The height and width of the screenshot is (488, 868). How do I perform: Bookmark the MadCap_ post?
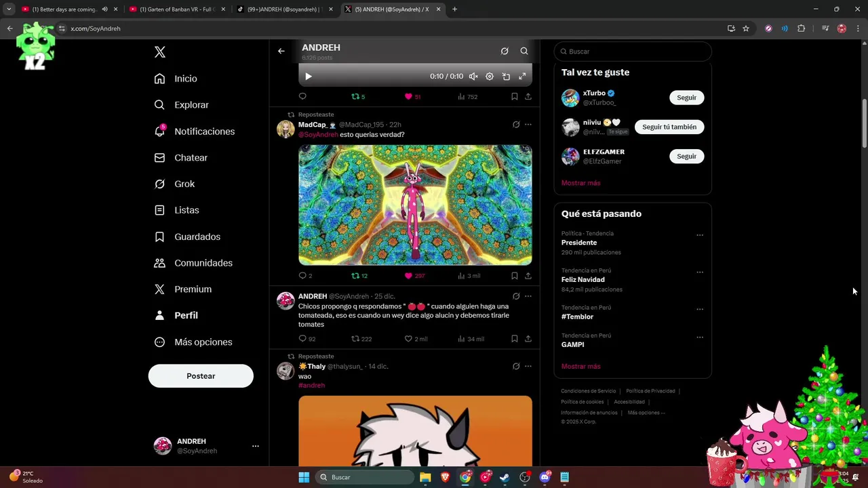[515, 276]
